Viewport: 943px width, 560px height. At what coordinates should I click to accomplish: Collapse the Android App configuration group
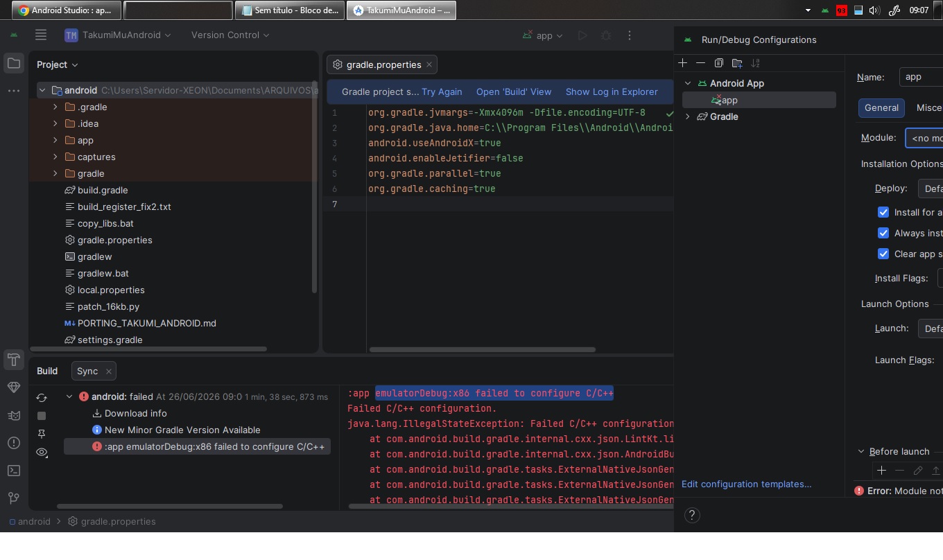(688, 83)
